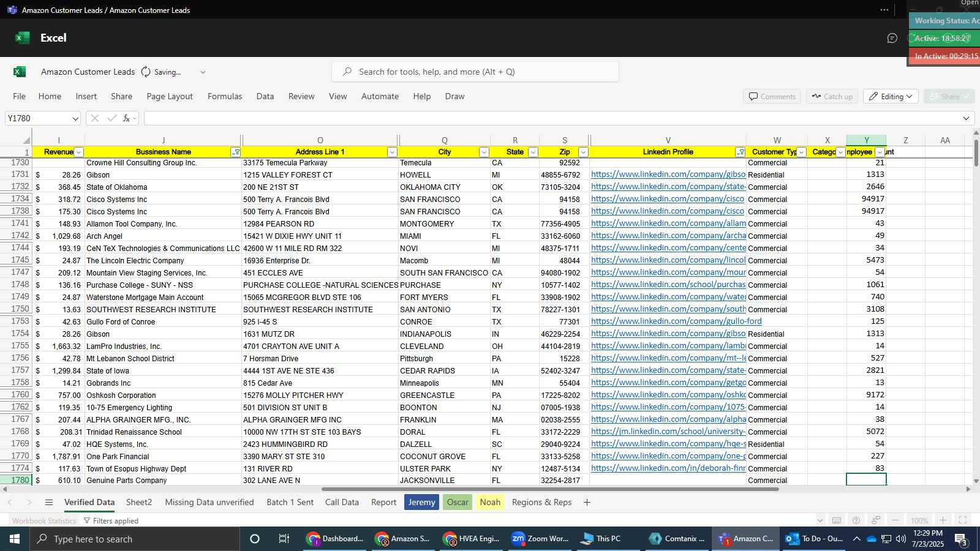980x551 pixels.
Task: Open the Zip column filter dropdown
Action: coord(583,152)
